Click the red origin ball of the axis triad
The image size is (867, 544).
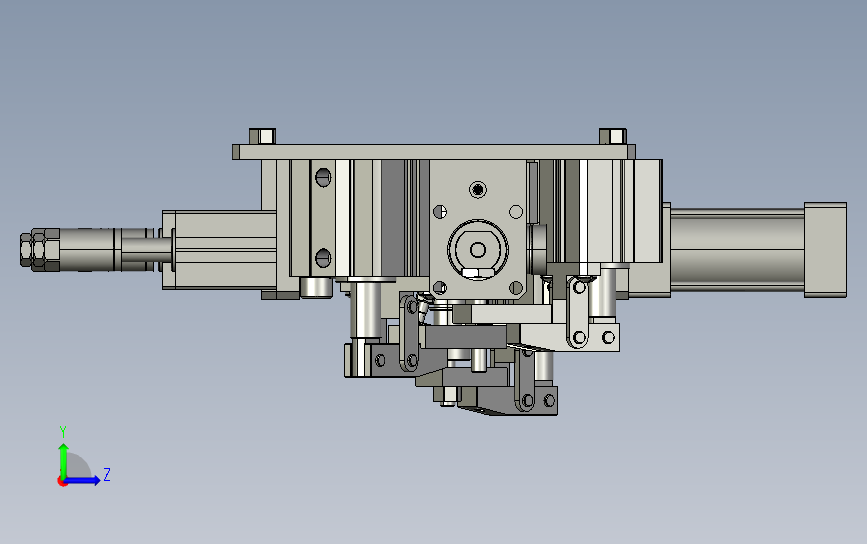(62, 482)
